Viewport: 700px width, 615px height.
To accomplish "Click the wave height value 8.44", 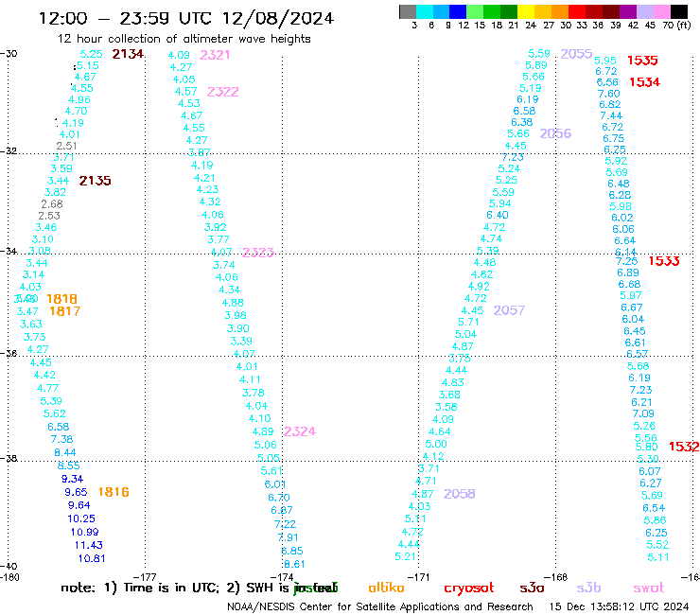I will (65, 453).
